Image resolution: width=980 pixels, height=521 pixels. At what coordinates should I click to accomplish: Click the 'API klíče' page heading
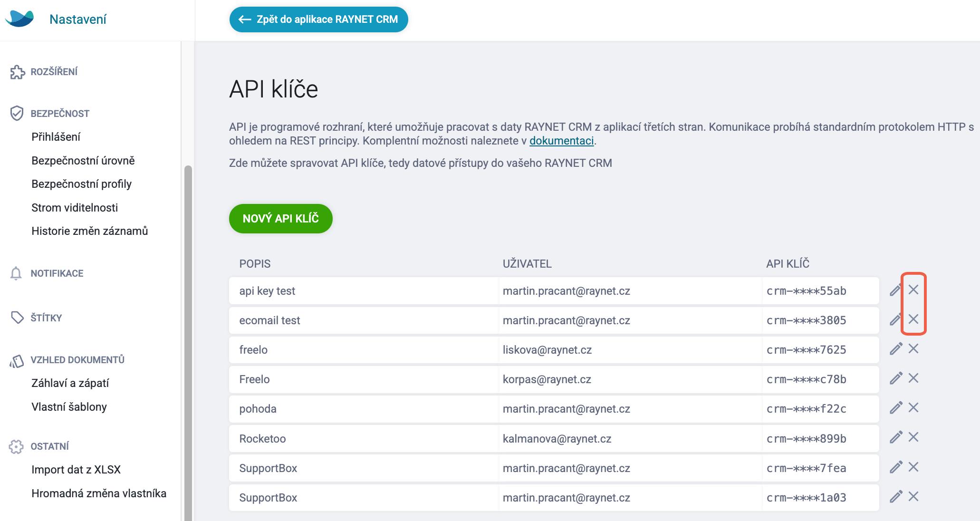click(x=274, y=89)
